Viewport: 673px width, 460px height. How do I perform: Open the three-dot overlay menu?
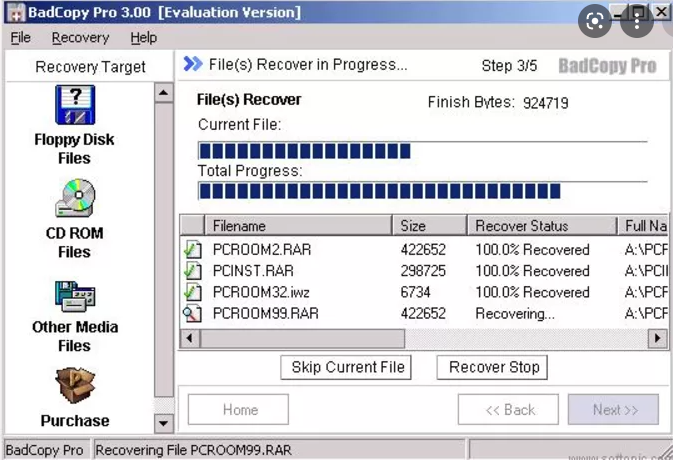637,21
